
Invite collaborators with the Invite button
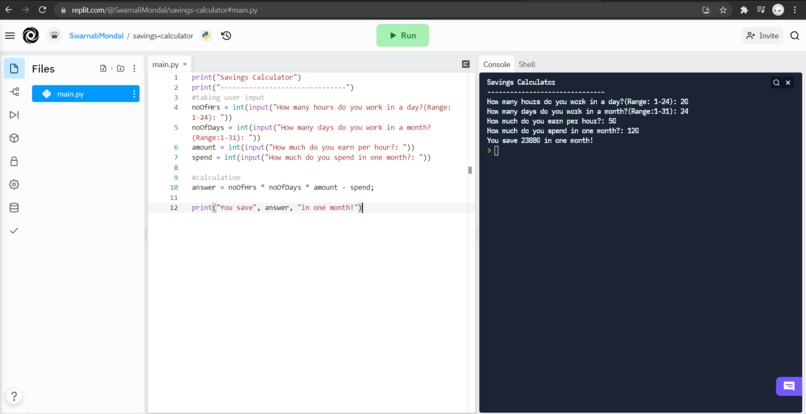coord(762,35)
